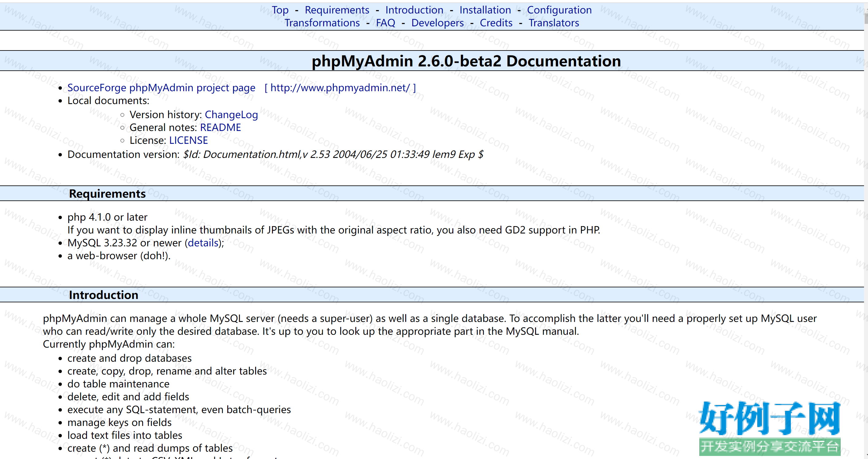Click the Requirements section heading
The image size is (868, 459).
[x=107, y=194]
